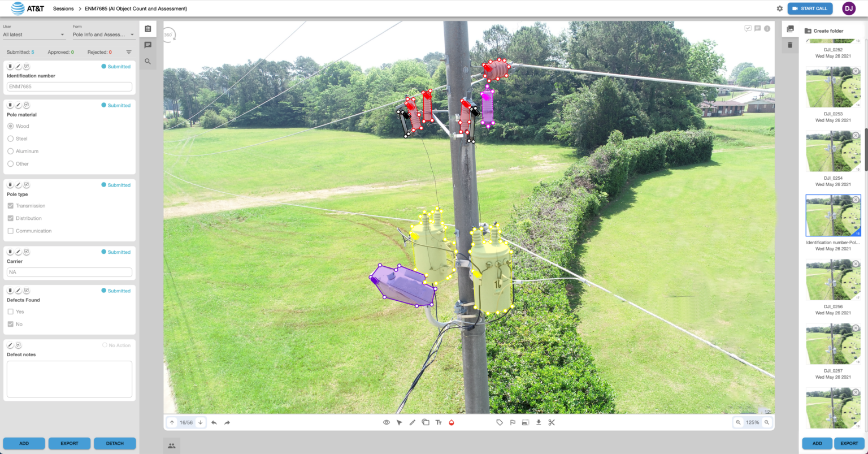Open the filter list next to Rejected
Image resolution: width=868 pixels, height=454 pixels.
(129, 52)
